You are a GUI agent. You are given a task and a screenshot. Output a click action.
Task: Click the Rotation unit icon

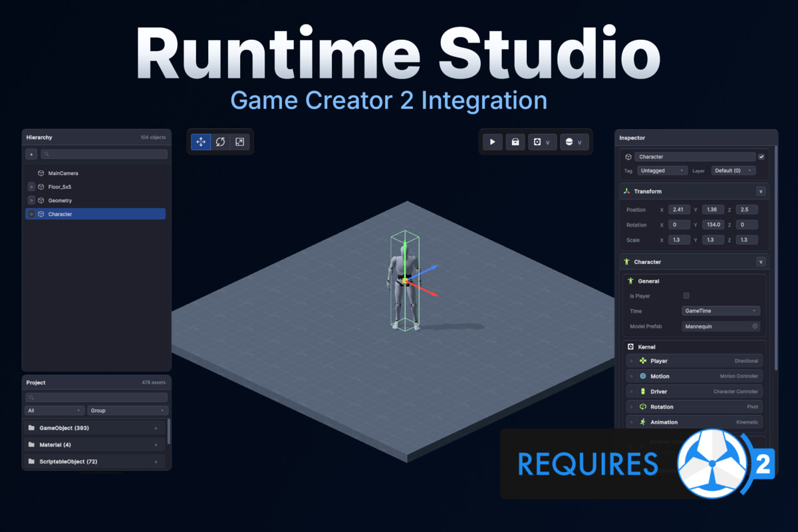[x=643, y=407]
